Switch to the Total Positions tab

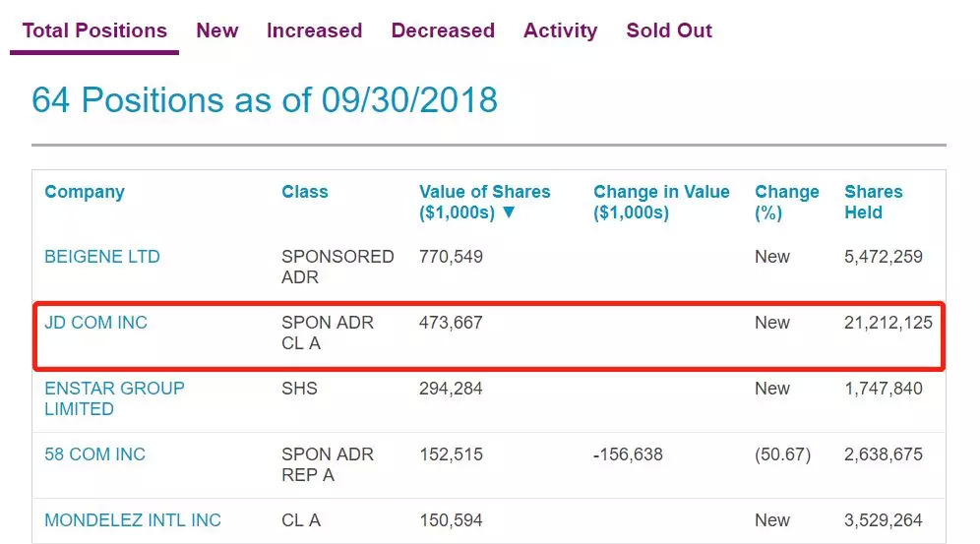point(94,30)
